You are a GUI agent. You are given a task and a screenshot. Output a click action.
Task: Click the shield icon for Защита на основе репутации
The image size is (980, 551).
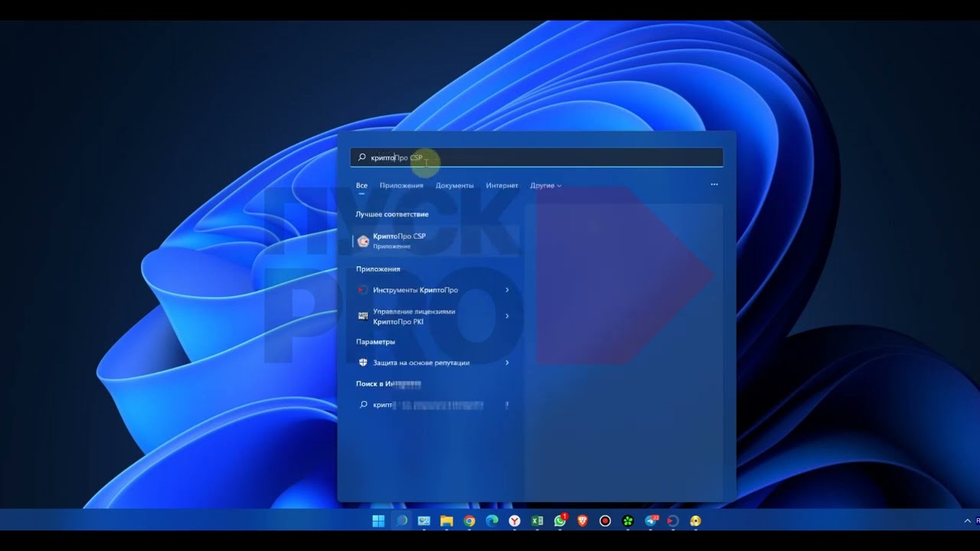coord(363,363)
